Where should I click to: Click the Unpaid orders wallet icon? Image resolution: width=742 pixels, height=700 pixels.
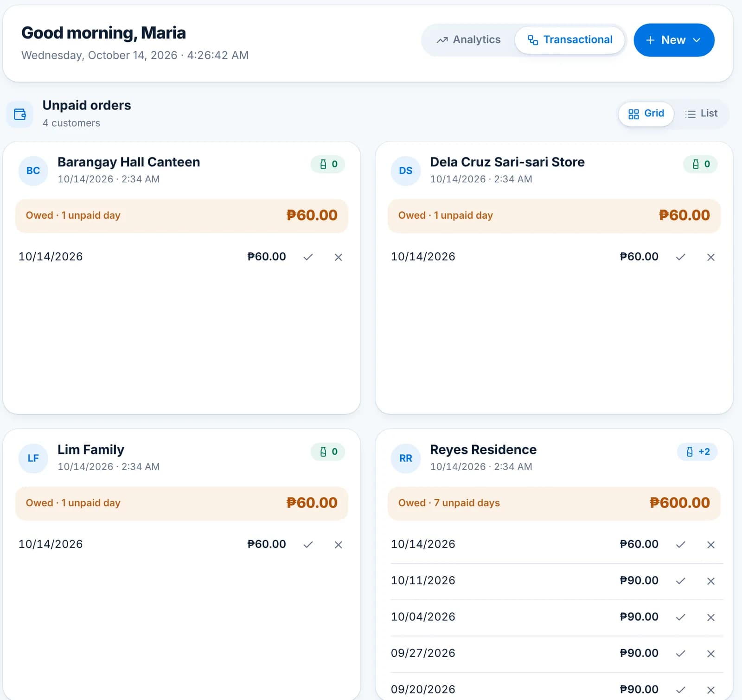coord(19,114)
